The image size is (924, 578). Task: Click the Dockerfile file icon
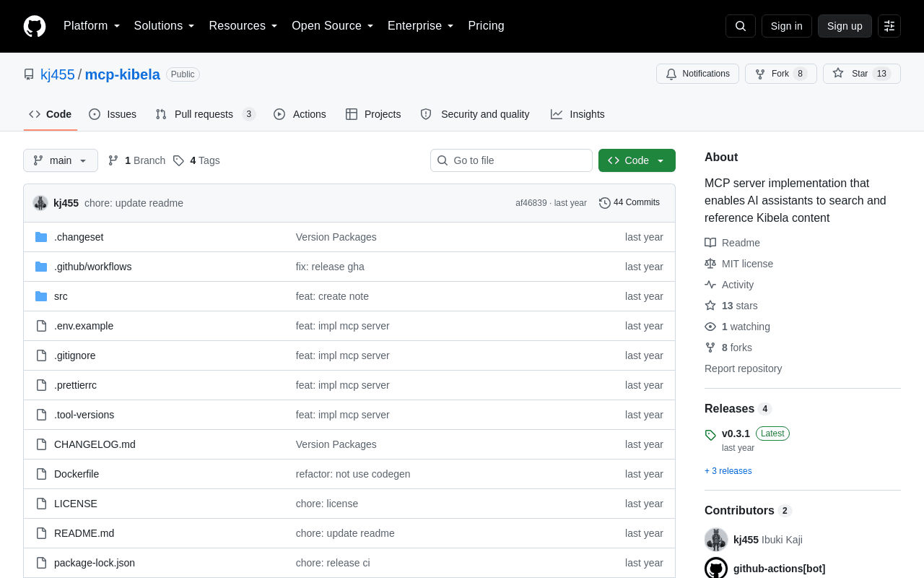(41, 474)
